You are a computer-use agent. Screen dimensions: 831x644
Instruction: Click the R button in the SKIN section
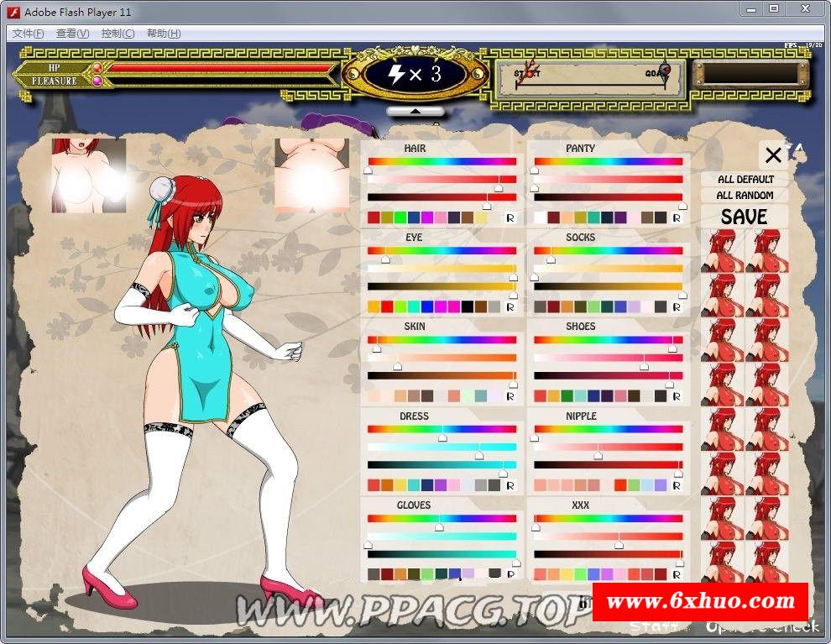click(510, 396)
